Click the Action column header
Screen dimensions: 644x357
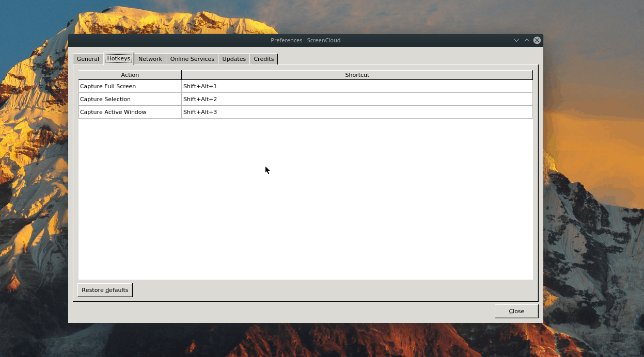pyautogui.click(x=130, y=75)
